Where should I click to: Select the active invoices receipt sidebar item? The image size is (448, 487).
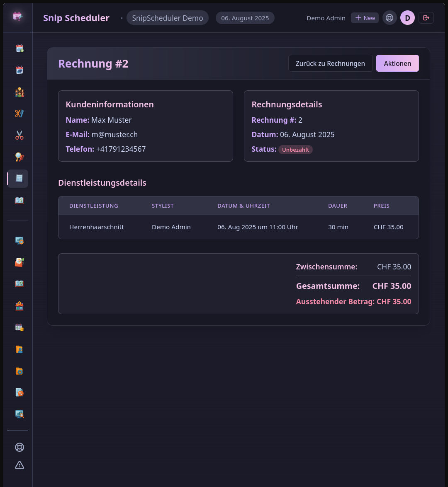tap(19, 179)
